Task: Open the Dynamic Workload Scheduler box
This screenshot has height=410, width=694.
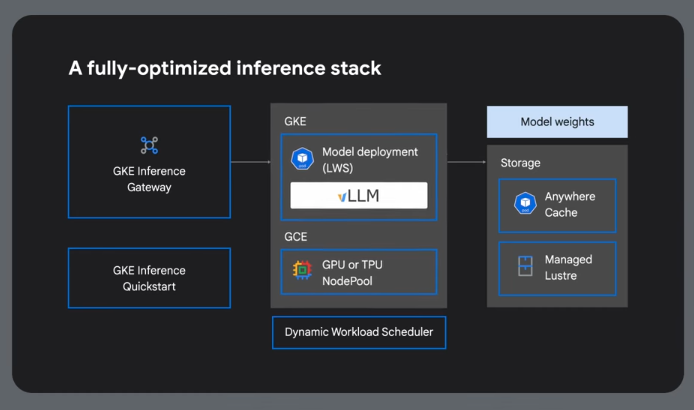Action: tap(359, 332)
